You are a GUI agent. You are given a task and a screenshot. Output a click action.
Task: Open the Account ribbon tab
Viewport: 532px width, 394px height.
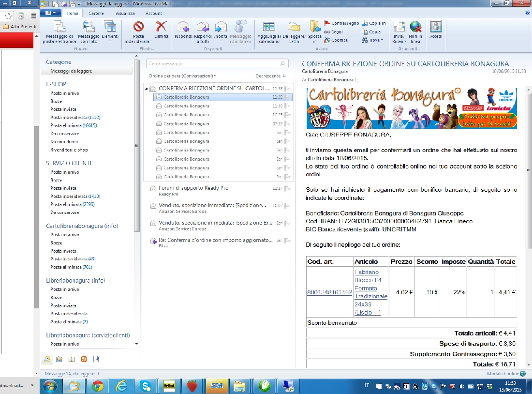(x=154, y=13)
